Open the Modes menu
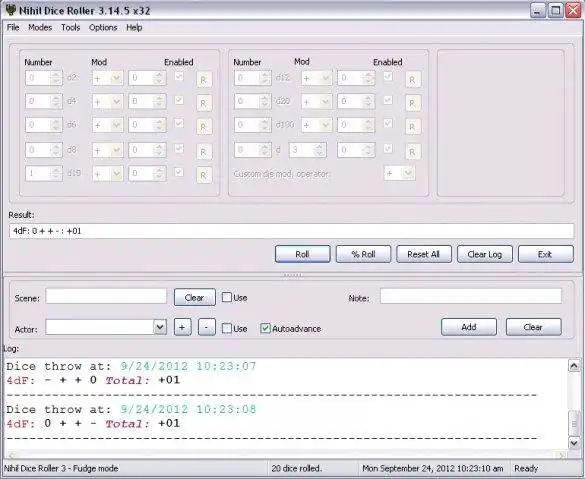 click(x=40, y=27)
